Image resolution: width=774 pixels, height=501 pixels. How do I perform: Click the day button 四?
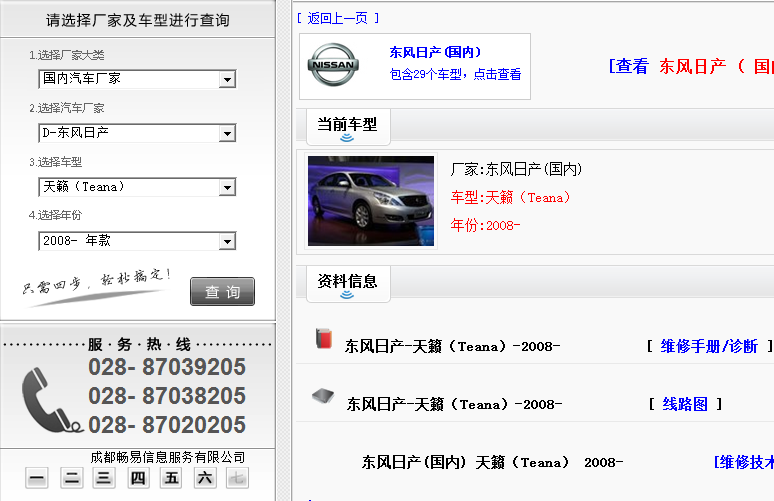(x=138, y=478)
